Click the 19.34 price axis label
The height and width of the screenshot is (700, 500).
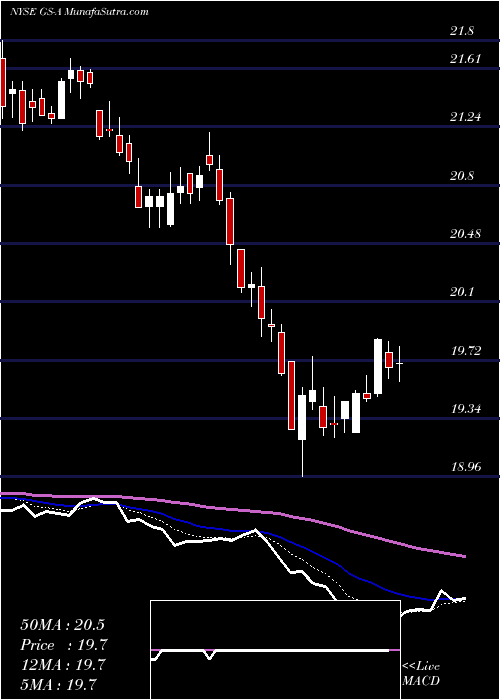point(465,408)
